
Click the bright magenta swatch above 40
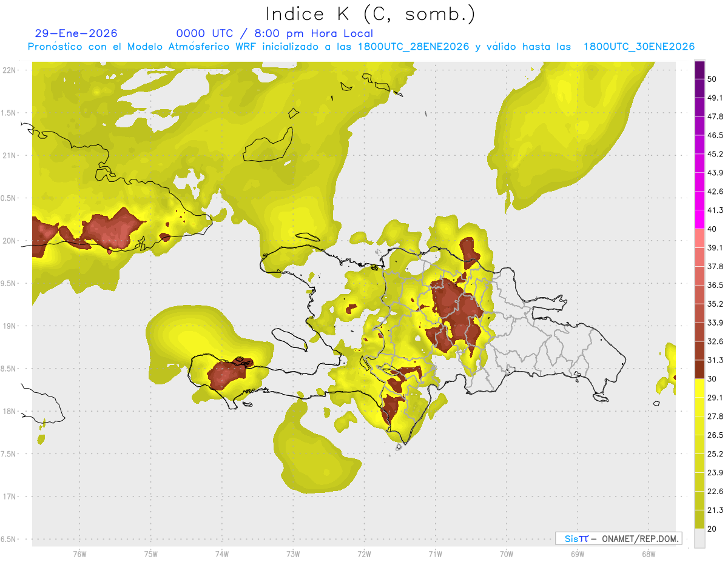tap(699, 219)
